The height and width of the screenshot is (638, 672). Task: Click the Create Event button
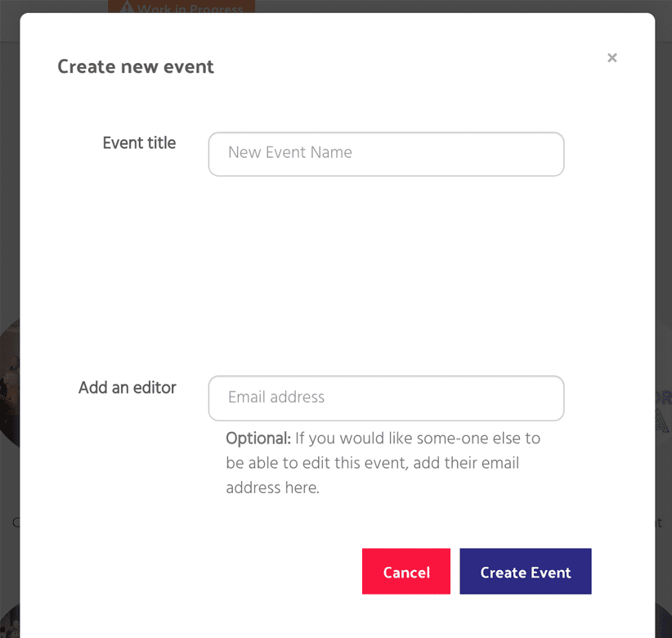click(x=526, y=571)
